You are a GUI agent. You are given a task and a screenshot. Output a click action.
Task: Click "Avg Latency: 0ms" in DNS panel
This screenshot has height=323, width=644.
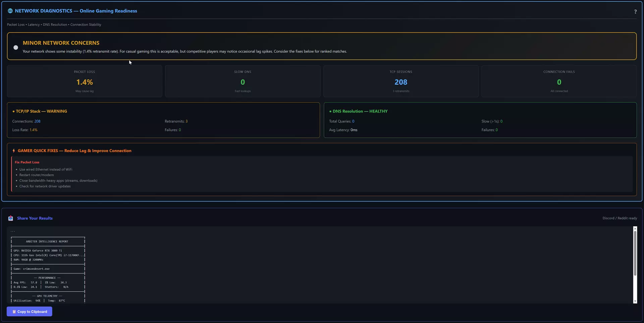pyautogui.click(x=343, y=130)
